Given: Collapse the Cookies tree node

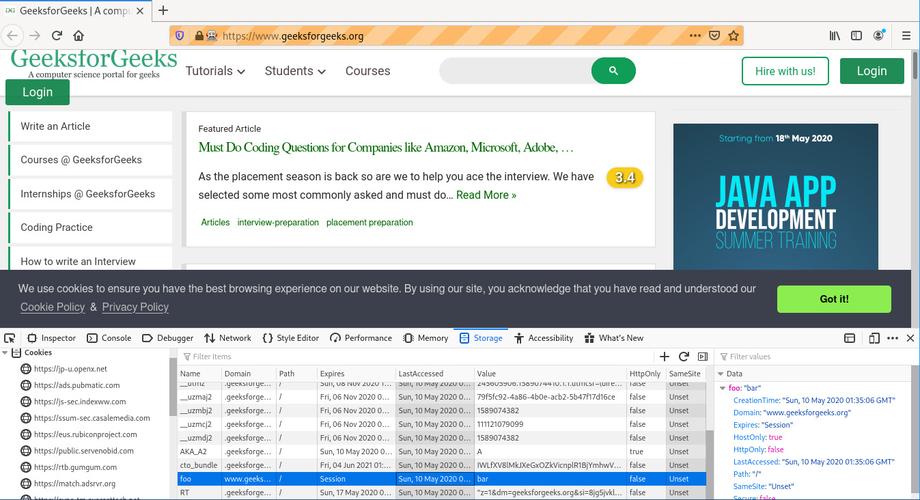Looking at the screenshot, I should pyautogui.click(x=5, y=353).
